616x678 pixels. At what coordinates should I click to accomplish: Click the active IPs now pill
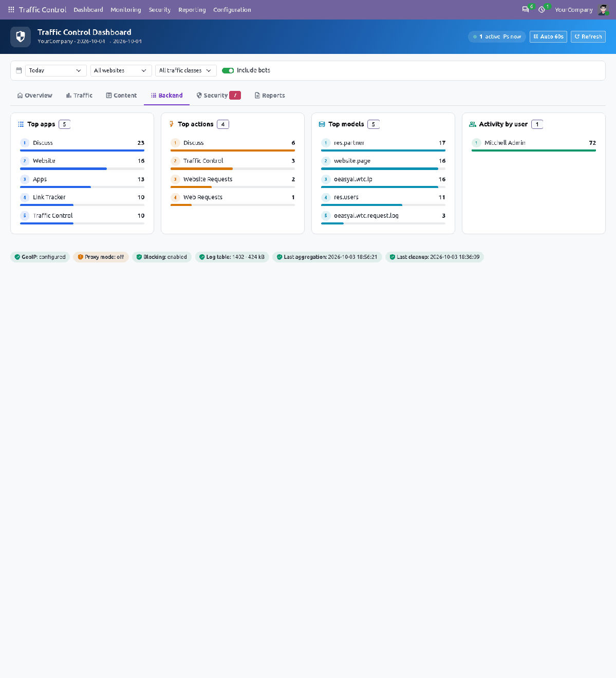(497, 36)
